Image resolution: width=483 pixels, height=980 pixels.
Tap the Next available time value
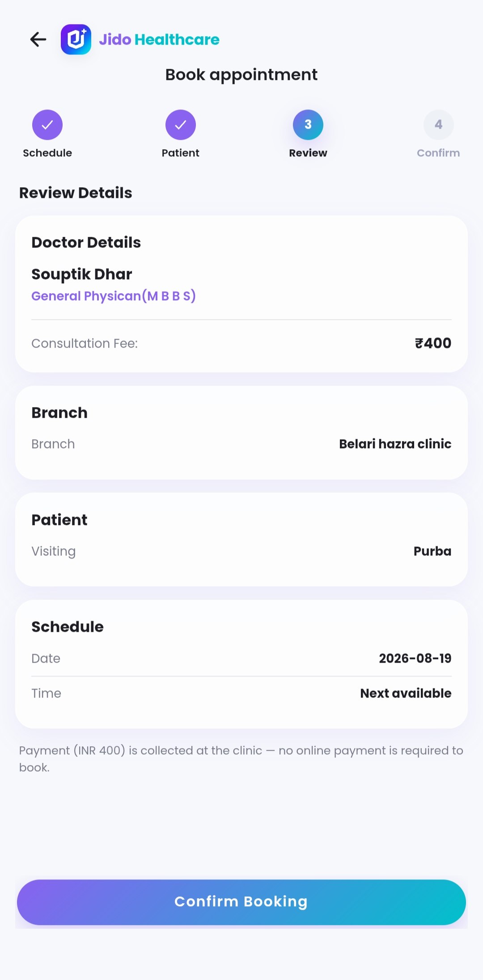click(x=406, y=693)
